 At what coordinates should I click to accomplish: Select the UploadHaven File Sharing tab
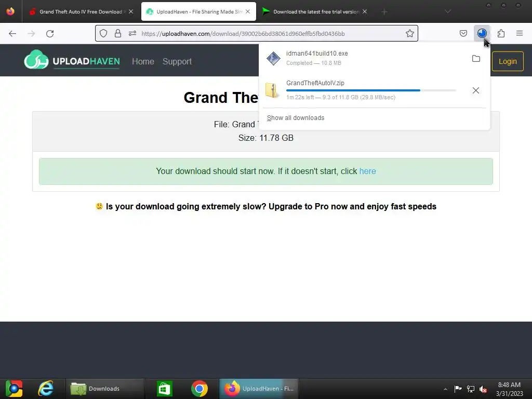[x=199, y=11]
